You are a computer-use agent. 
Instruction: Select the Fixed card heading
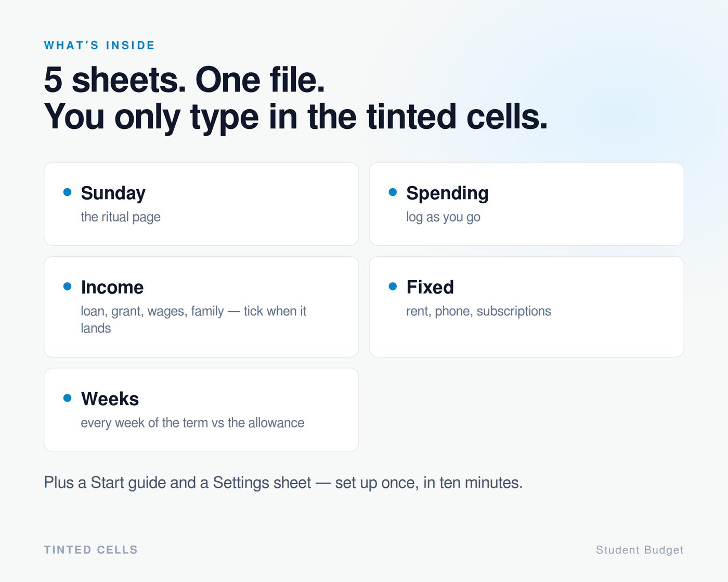coord(430,287)
